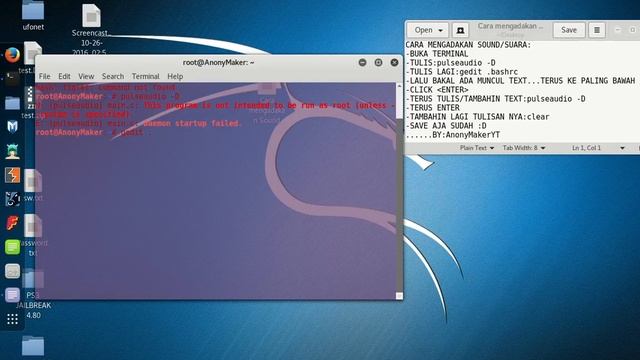Launch Metasploit from the dock
Image resolution: width=640 pixels, height=360 pixels.
coord(12,127)
